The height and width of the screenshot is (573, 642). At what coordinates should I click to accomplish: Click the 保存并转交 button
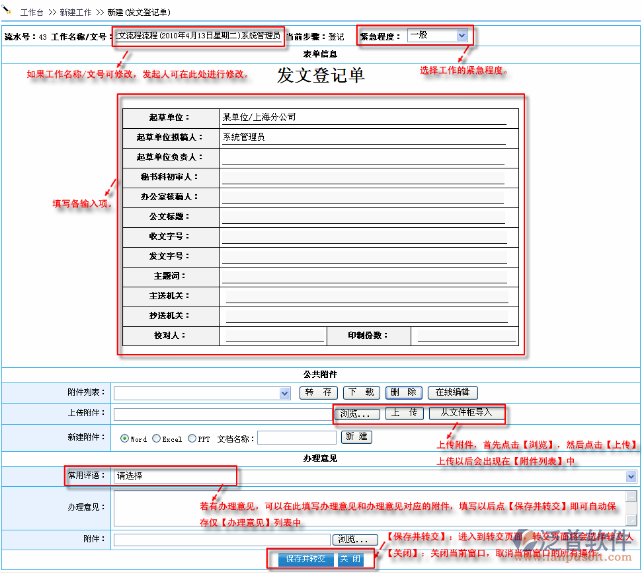tap(305, 559)
